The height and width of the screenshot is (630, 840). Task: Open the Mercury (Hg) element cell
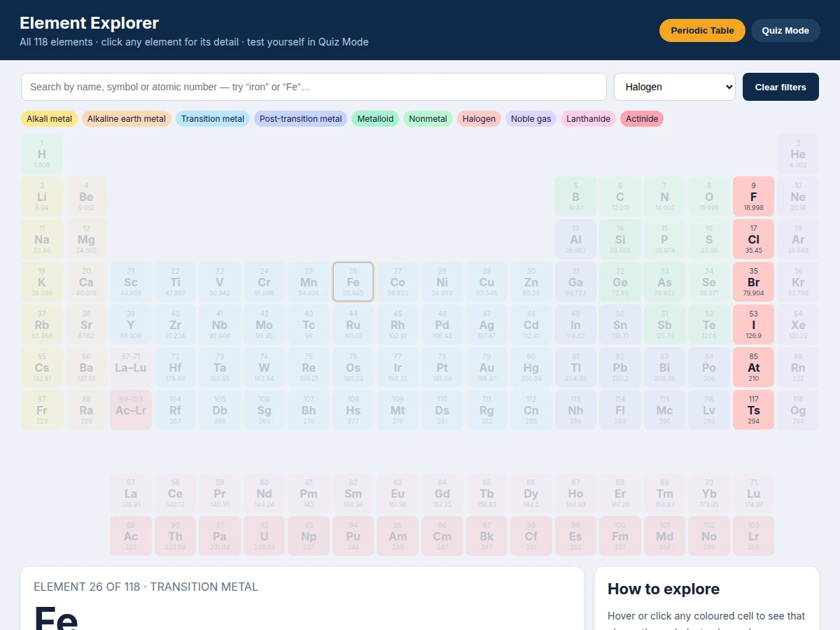click(x=531, y=367)
